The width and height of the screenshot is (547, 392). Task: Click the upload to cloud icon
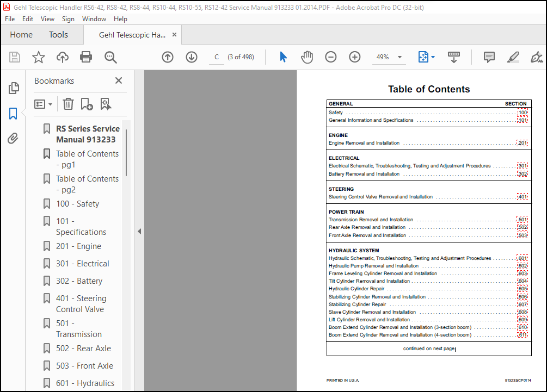tap(63, 57)
